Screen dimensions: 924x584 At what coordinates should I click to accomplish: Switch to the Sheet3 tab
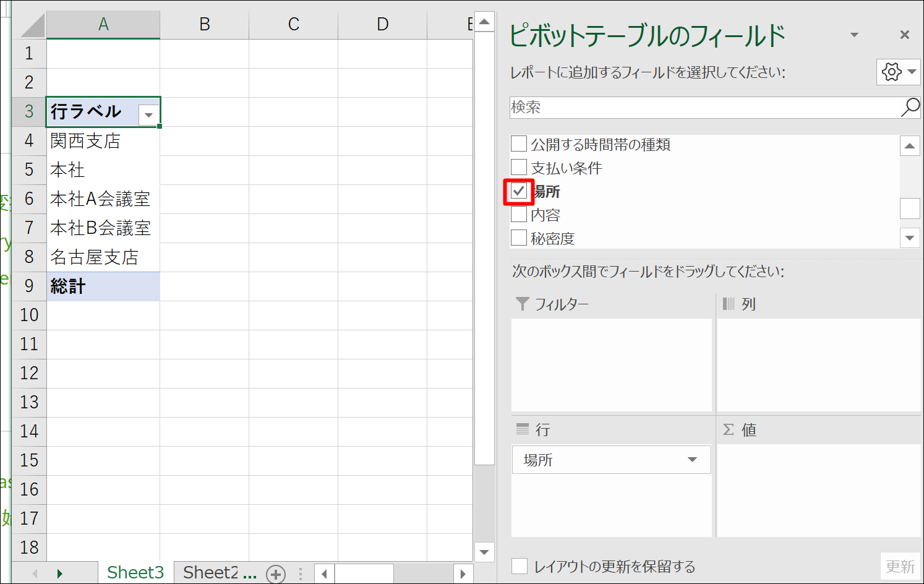coord(135,573)
